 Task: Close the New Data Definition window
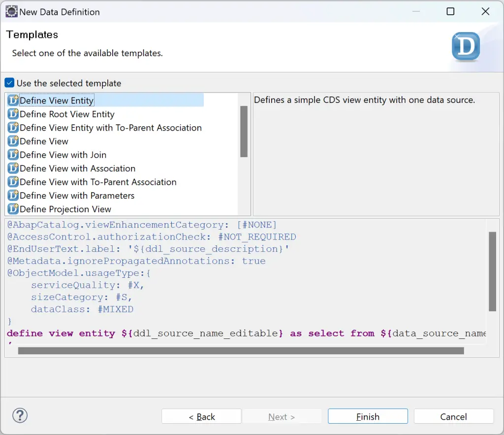pyautogui.click(x=485, y=12)
